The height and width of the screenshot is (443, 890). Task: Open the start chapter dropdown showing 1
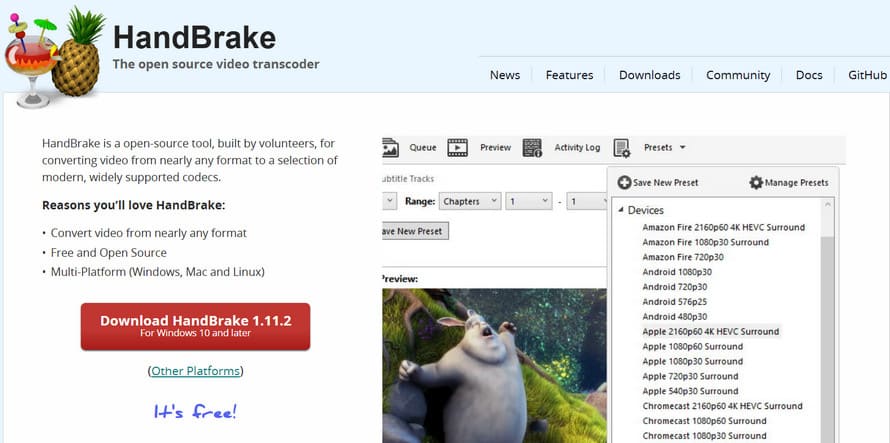click(x=528, y=201)
